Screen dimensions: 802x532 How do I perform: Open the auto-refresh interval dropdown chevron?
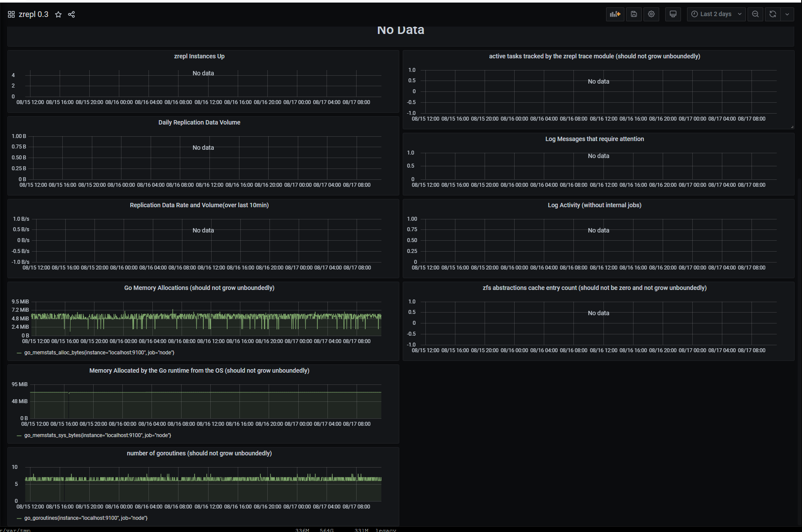[787, 14]
